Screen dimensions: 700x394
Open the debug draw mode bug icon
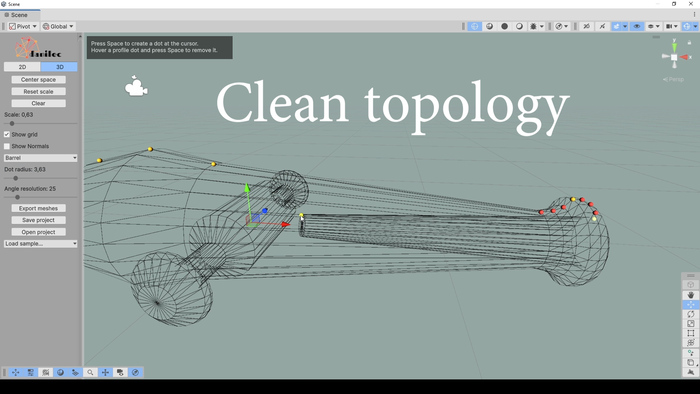click(x=533, y=26)
